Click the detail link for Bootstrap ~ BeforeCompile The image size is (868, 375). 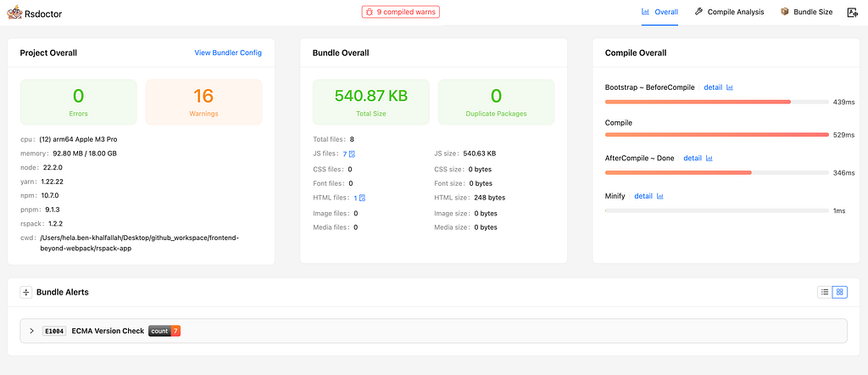(x=713, y=87)
